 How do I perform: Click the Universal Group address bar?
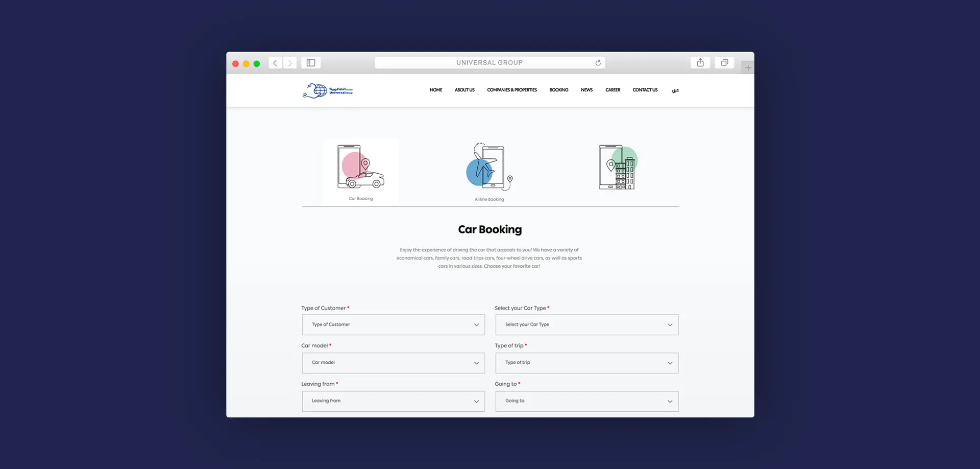[x=489, y=63]
